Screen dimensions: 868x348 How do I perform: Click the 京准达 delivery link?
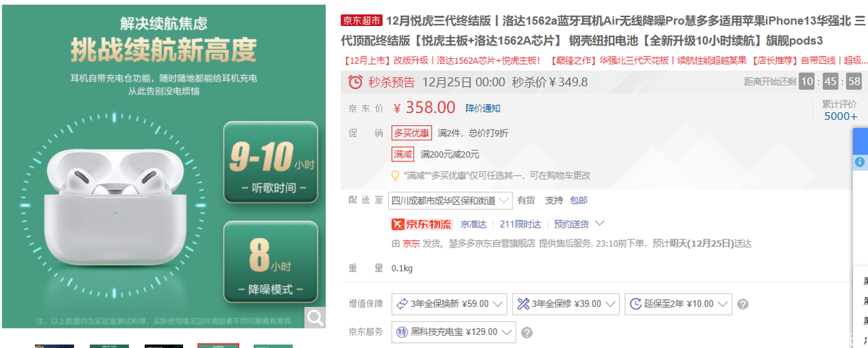click(473, 224)
